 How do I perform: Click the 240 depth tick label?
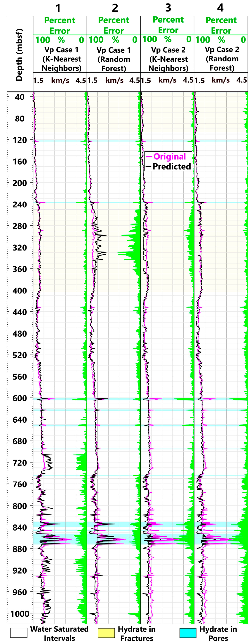pos(19,204)
